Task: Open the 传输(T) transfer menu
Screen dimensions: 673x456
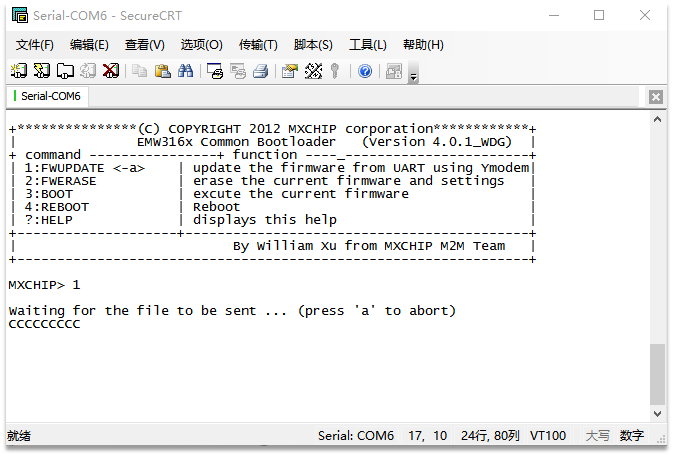Action: [x=258, y=45]
